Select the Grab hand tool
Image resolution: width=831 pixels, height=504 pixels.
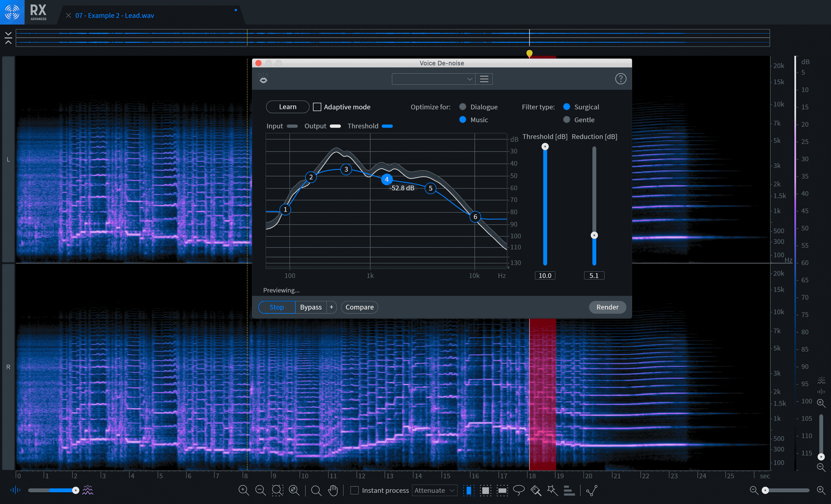pyautogui.click(x=333, y=490)
